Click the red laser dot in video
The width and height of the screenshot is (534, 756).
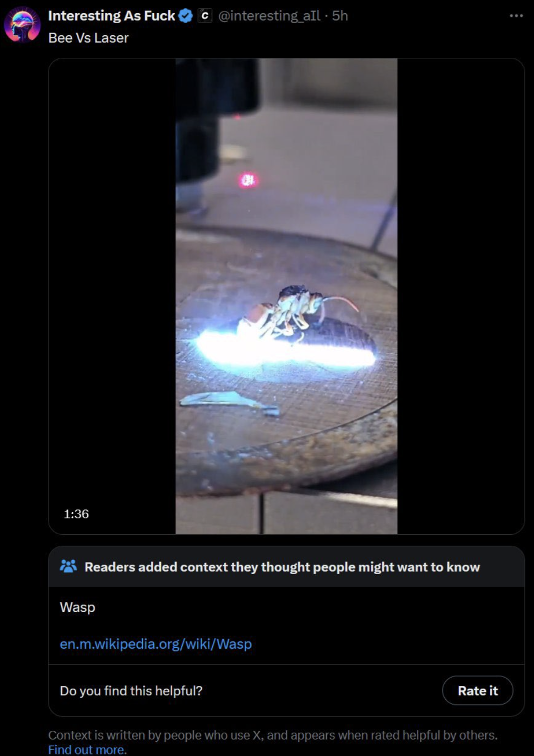pyautogui.click(x=248, y=180)
